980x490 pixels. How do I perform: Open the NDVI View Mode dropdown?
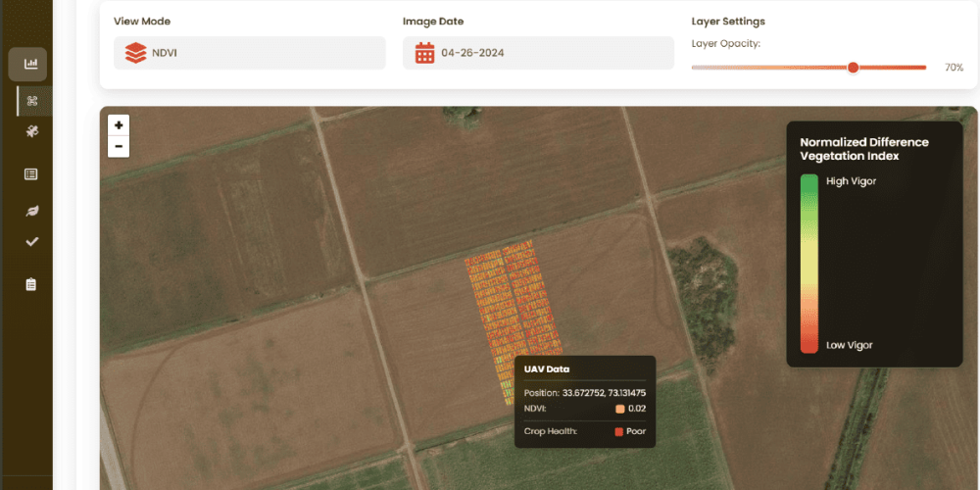click(x=249, y=53)
